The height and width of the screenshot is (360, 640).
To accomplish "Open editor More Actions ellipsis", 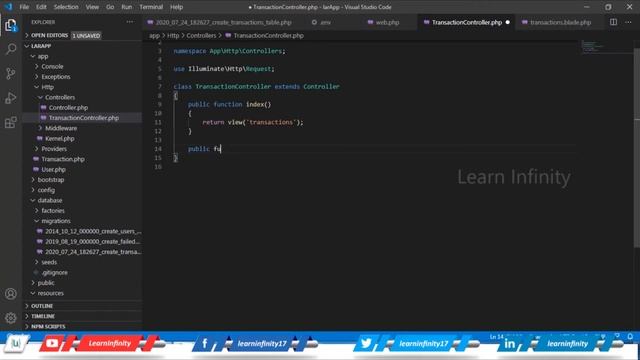I will (628, 22).
